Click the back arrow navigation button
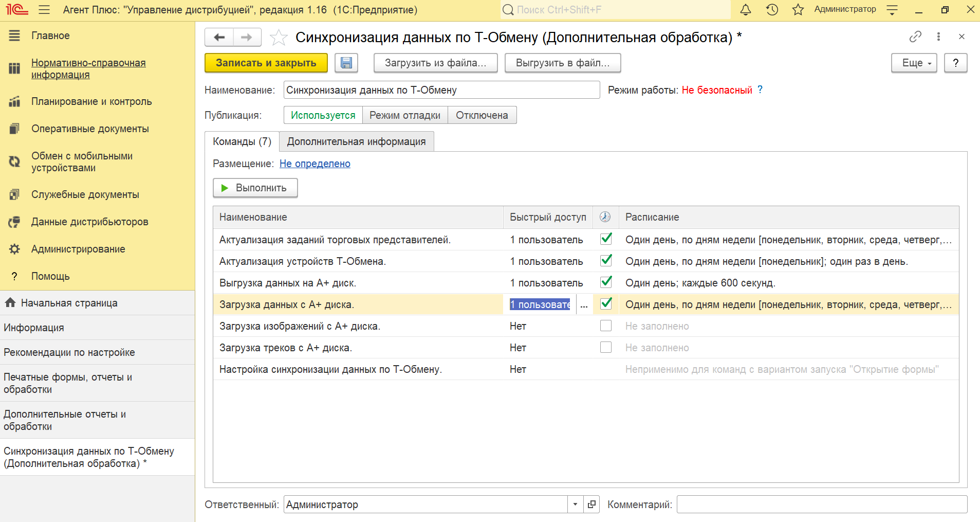 pos(219,37)
